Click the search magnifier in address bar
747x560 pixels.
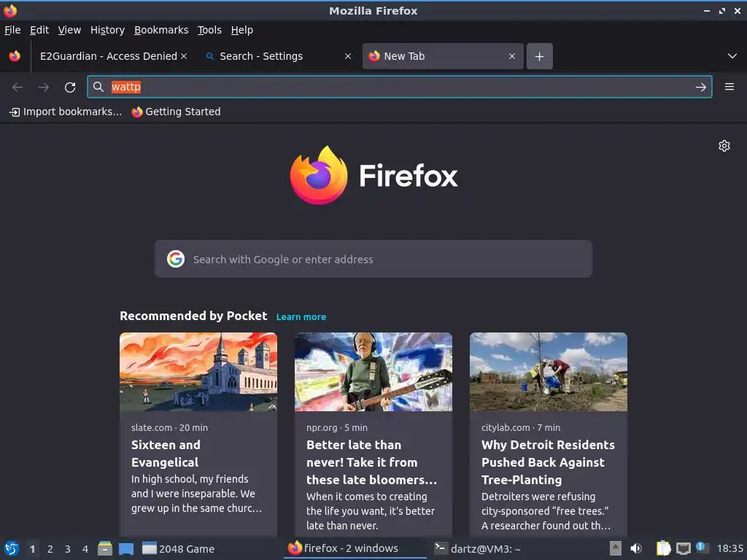[98, 87]
